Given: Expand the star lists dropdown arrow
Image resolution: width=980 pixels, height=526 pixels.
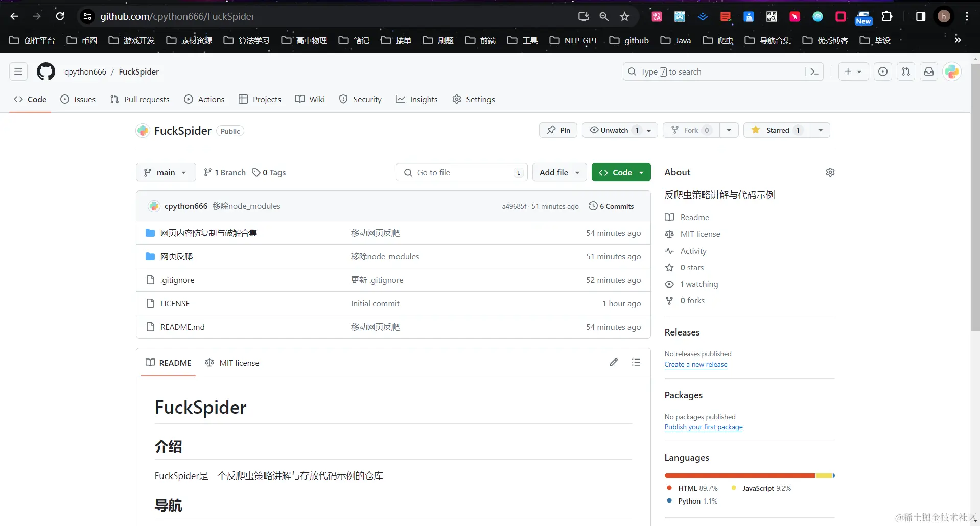Looking at the screenshot, I should tap(820, 130).
